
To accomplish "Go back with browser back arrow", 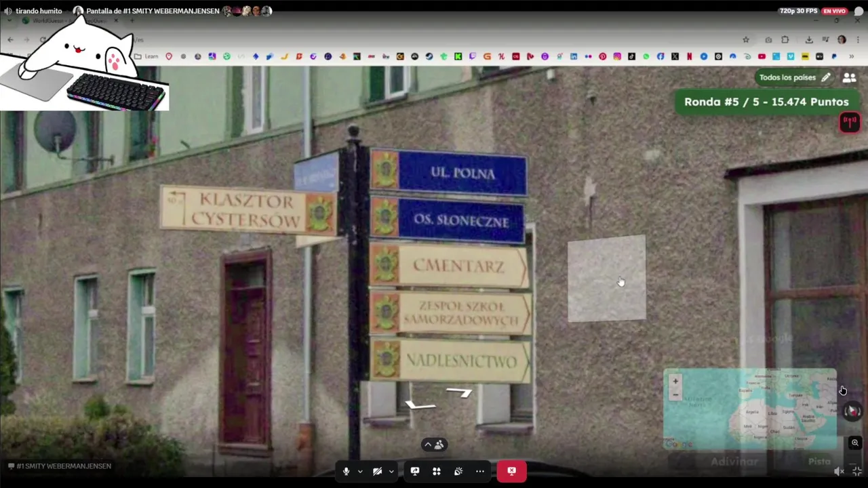I will coord(10,40).
